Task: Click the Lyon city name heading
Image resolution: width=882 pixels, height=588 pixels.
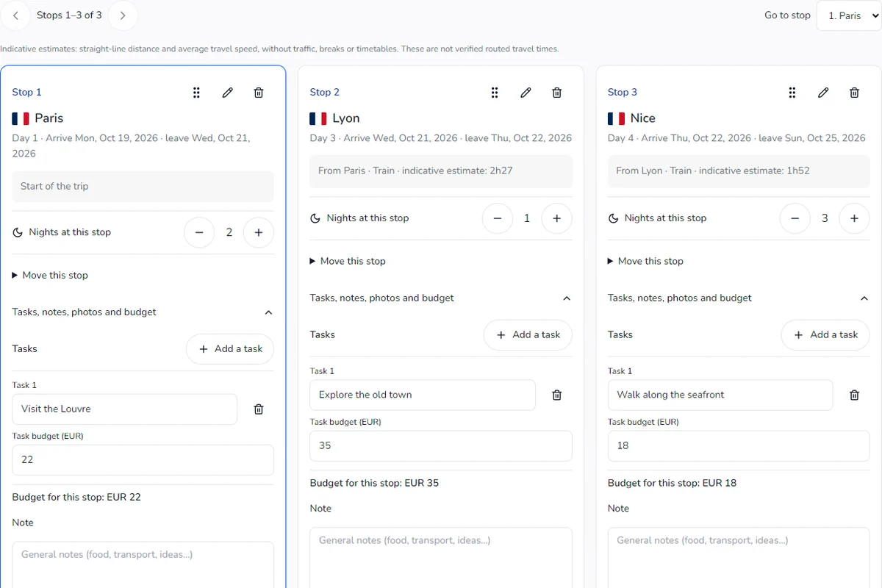Action: tap(346, 118)
